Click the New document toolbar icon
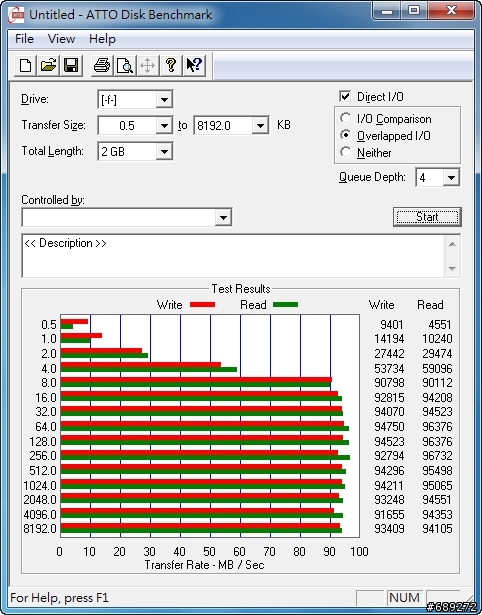 click(x=25, y=65)
